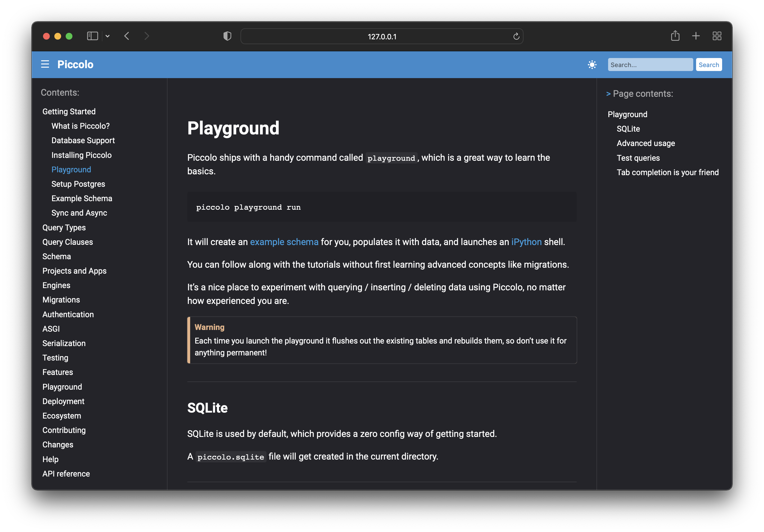Open the hamburger menu next to Piccolo
The height and width of the screenshot is (532, 764).
[45, 64]
